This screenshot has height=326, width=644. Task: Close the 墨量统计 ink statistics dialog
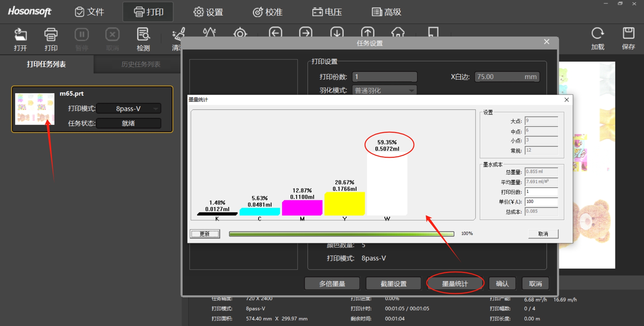pos(566,100)
